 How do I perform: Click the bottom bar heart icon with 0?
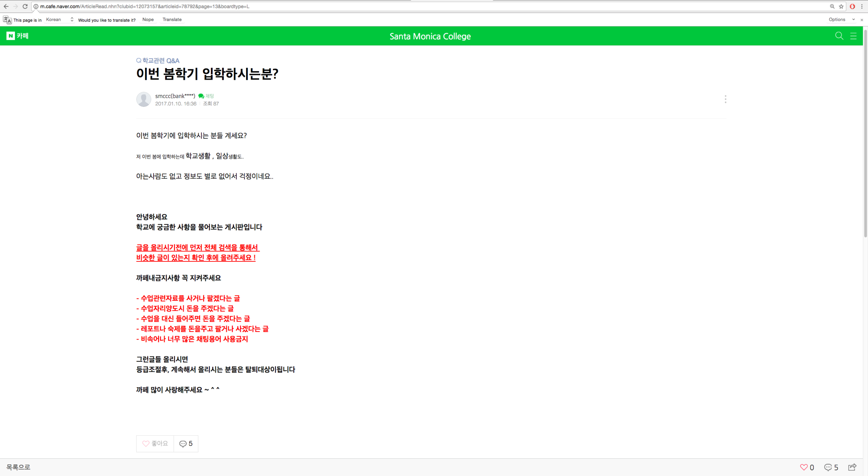pos(807,467)
